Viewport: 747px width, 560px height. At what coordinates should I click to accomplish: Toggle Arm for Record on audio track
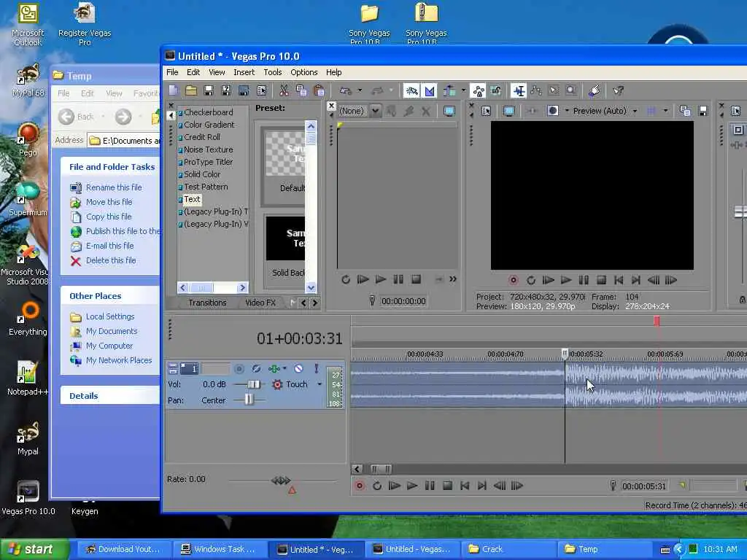[x=239, y=368]
